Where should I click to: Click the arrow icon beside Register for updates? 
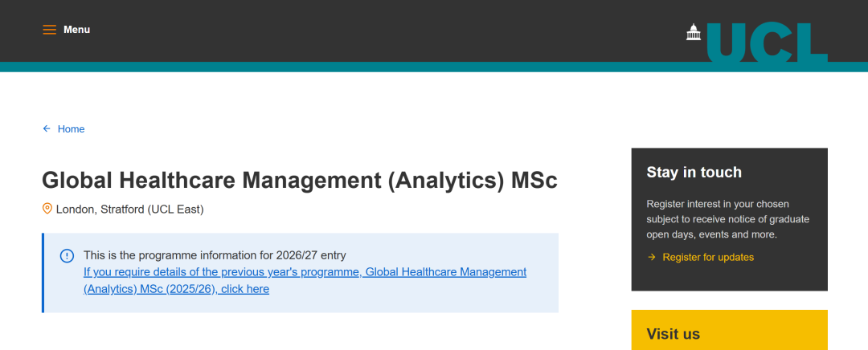pos(651,258)
